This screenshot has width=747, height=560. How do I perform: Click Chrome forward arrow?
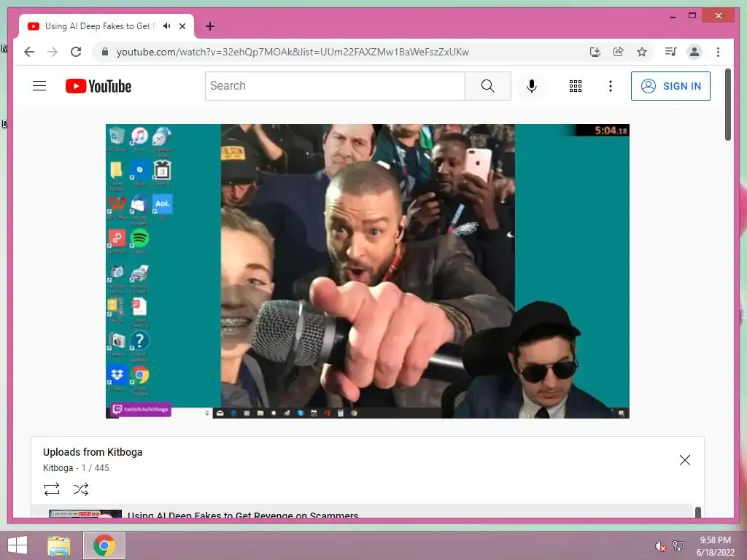53,52
